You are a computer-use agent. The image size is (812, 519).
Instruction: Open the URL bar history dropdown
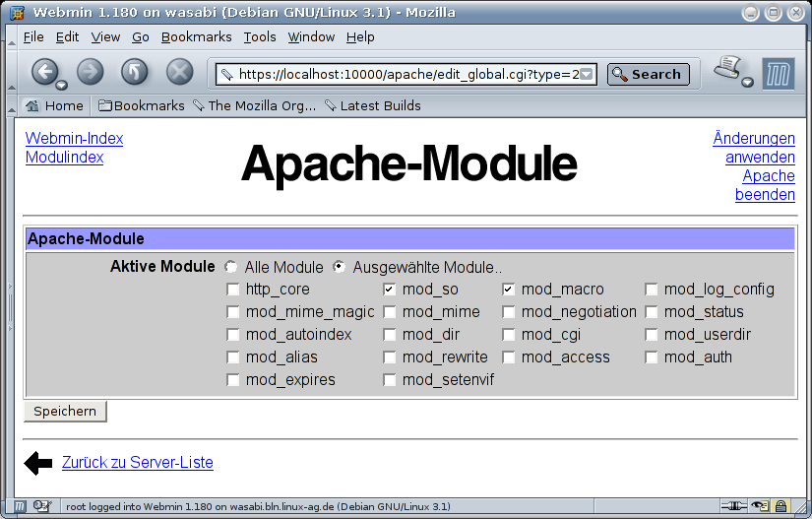587,75
